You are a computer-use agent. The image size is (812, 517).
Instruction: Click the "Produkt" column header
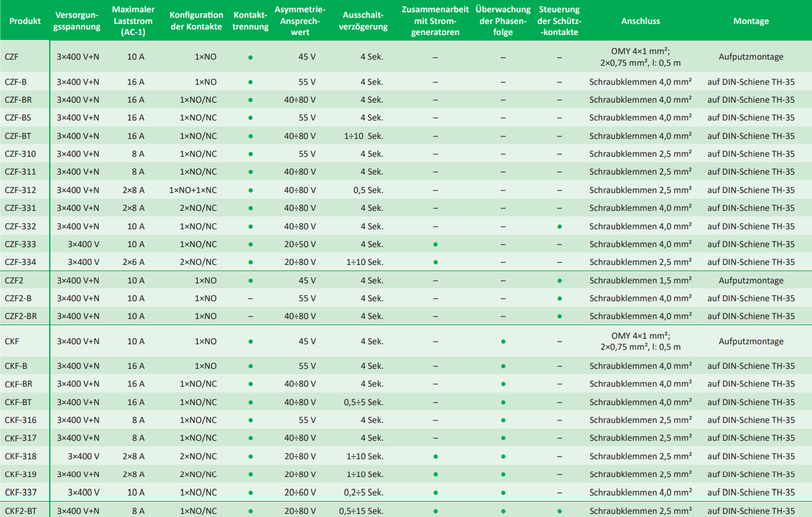click(25, 21)
